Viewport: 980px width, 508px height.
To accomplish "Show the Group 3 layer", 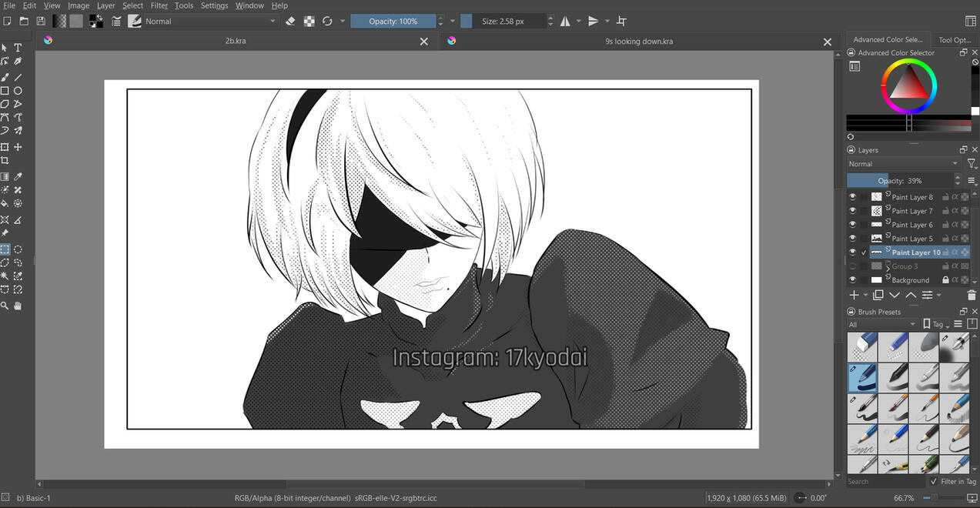I will point(852,266).
